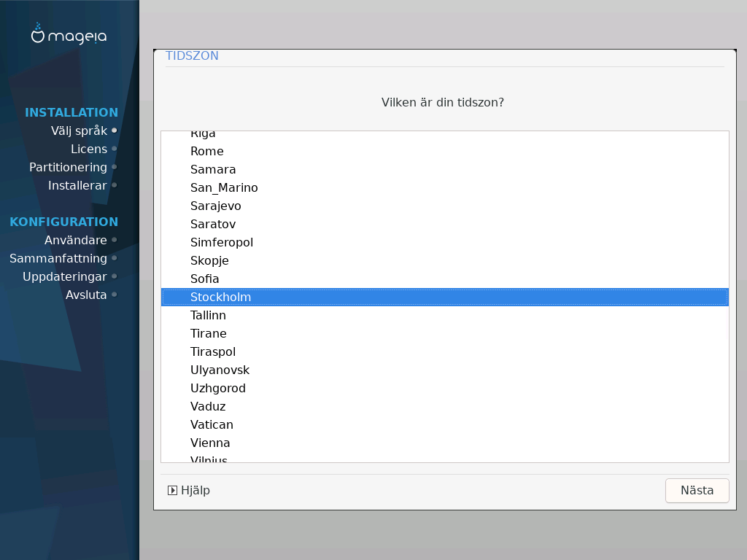Pick San_Marino in the list
Image resolution: width=747 pixels, height=560 pixels.
click(224, 187)
